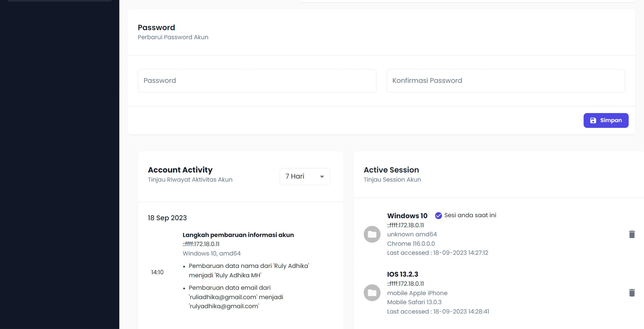Delete the iOS 13.2.3 session via trash icon
The image size is (644, 329).
click(x=632, y=293)
